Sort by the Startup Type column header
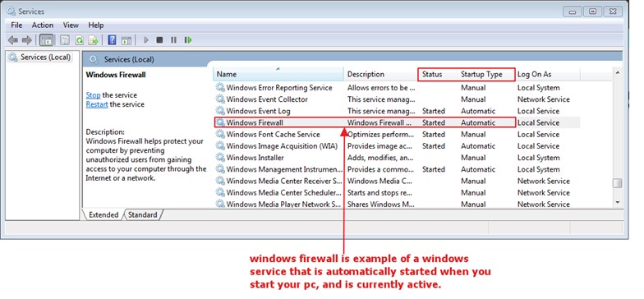Screen dimensions: 644x299 [x=486, y=74]
